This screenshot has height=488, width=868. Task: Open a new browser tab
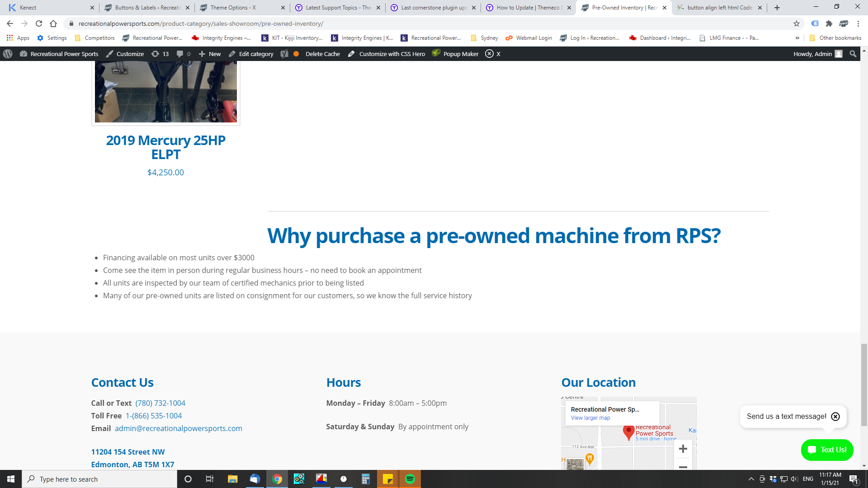pyautogui.click(x=777, y=8)
